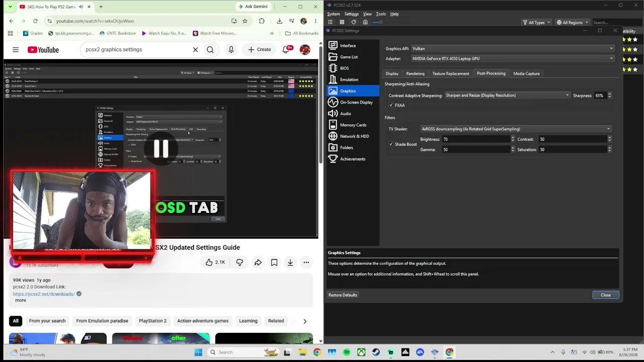This screenshot has height=362, width=644.
Task: Switch to the Media Capture tab
Action: (526, 73)
